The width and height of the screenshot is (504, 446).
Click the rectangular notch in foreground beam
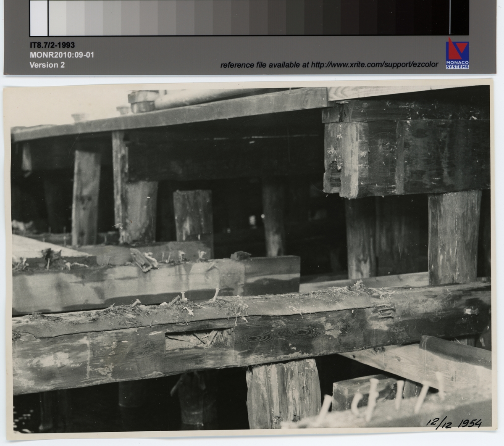199,340
